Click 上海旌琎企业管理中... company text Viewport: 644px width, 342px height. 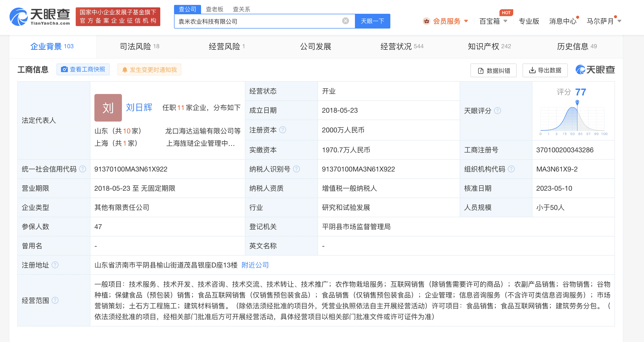[x=201, y=143]
